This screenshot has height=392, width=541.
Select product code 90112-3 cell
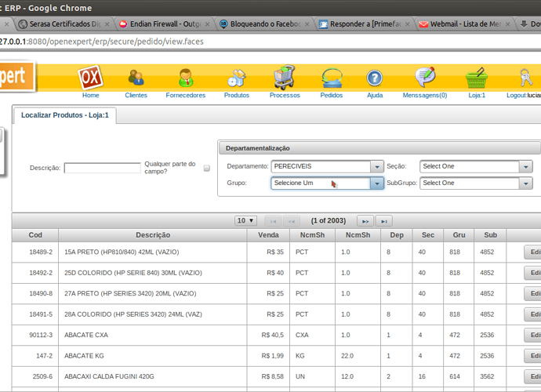point(35,335)
